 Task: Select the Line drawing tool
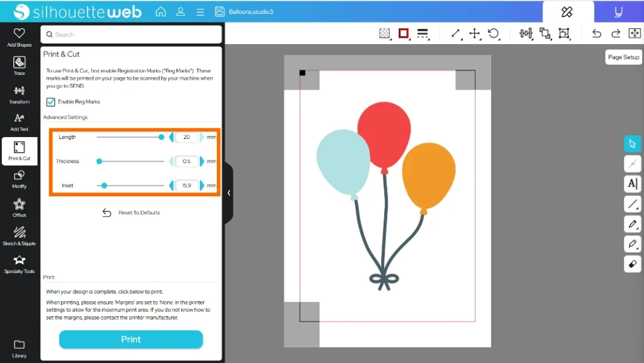click(x=632, y=204)
